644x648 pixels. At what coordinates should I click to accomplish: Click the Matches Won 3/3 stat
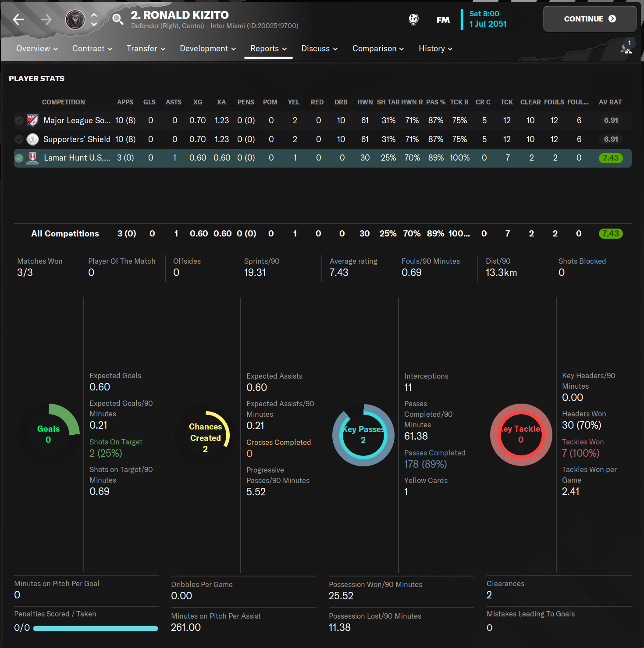click(x=39, y=267)
